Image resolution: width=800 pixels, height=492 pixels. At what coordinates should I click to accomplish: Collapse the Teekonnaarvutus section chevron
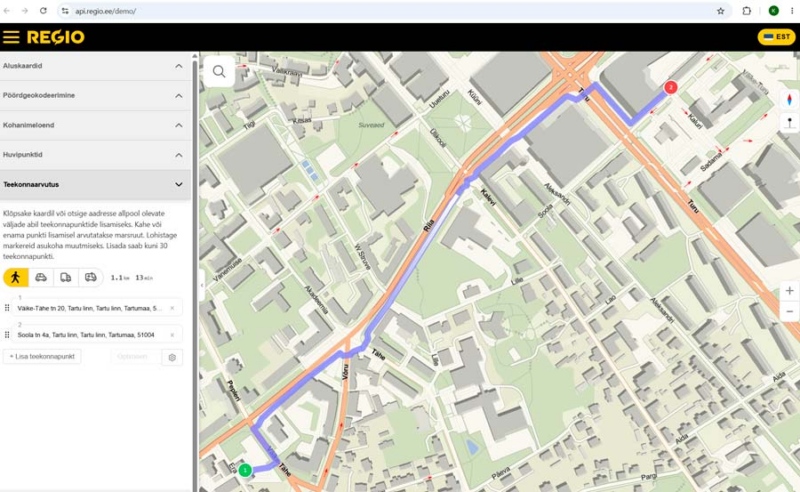pyautogui.click(x=179, y=184)
